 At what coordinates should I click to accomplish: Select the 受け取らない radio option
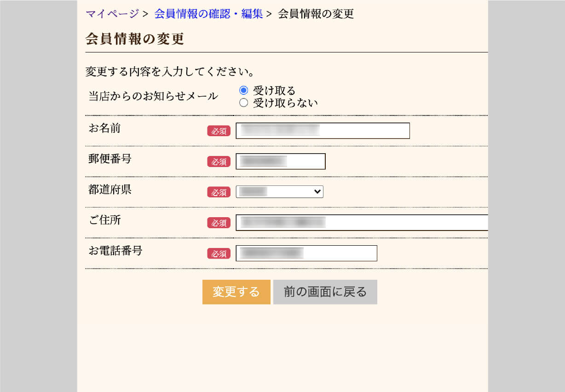click(x=244, y=103)
